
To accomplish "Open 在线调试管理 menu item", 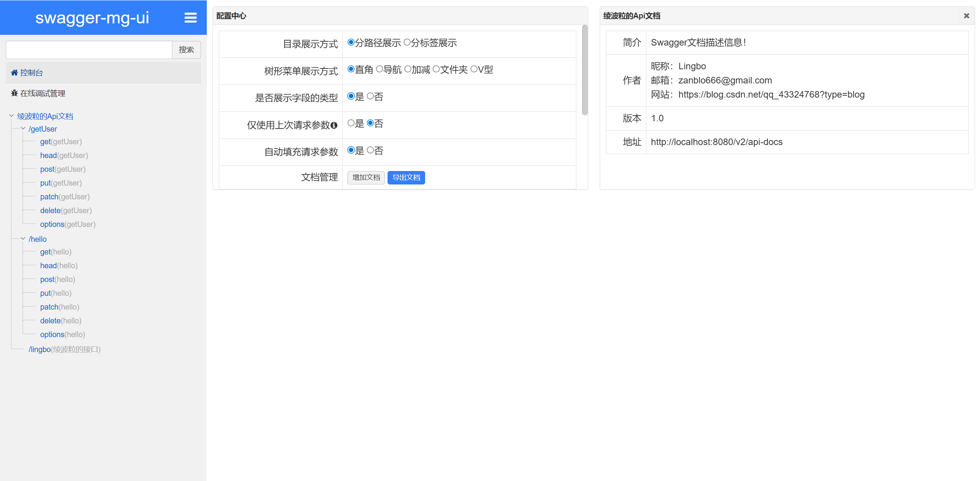I will pyautogui.click(x=43, y=93).
